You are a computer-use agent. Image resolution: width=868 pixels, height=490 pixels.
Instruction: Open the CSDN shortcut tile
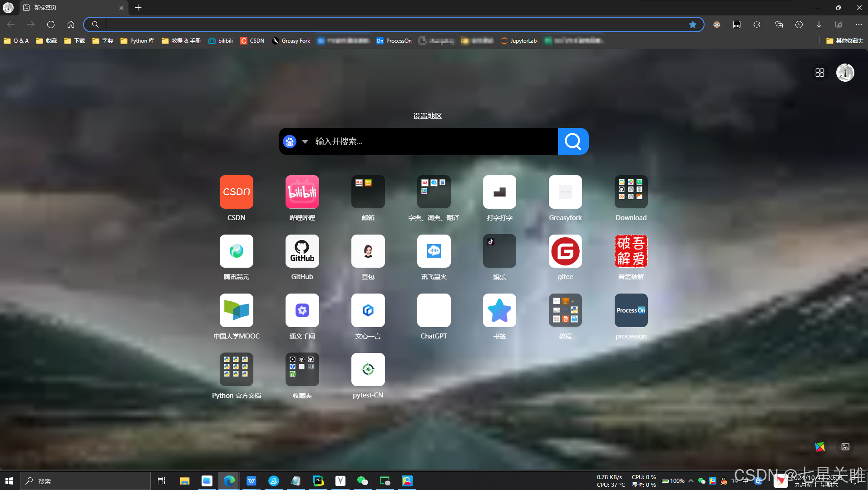[x=236, y=192]
